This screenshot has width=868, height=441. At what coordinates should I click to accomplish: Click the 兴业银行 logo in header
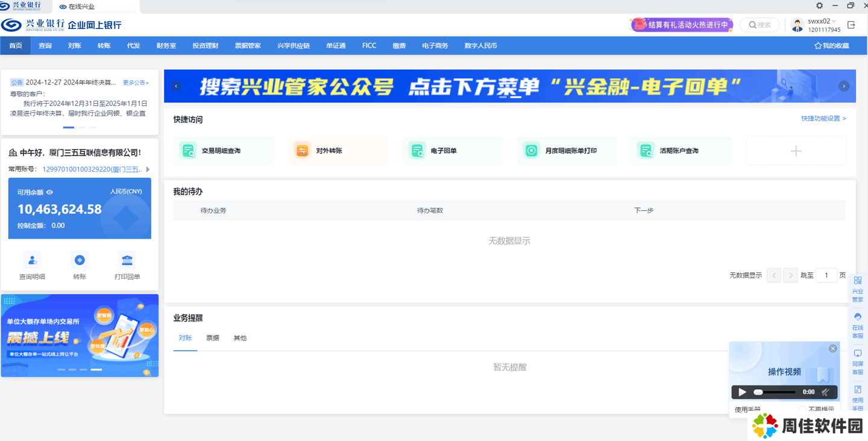click(33, 25)
